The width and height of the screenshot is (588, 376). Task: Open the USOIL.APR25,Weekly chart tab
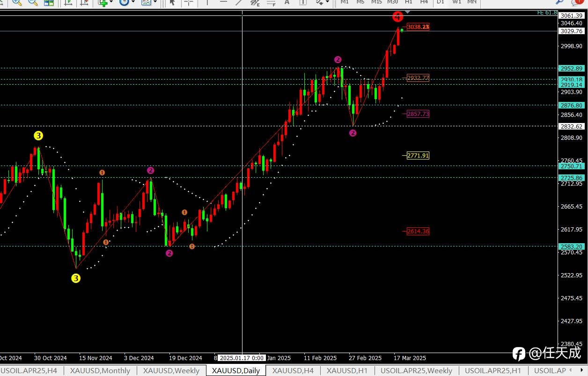tap(417, 370)
